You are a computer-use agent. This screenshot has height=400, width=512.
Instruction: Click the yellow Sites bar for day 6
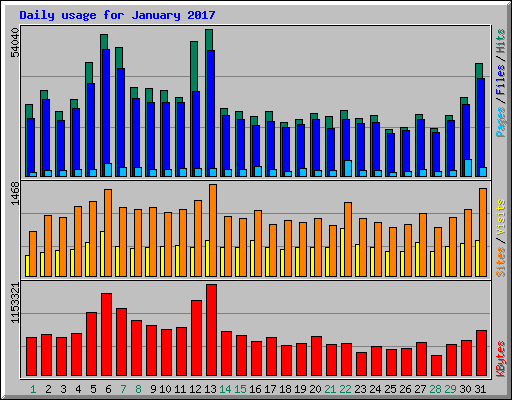pyautogui.click(x=102, y=254)
